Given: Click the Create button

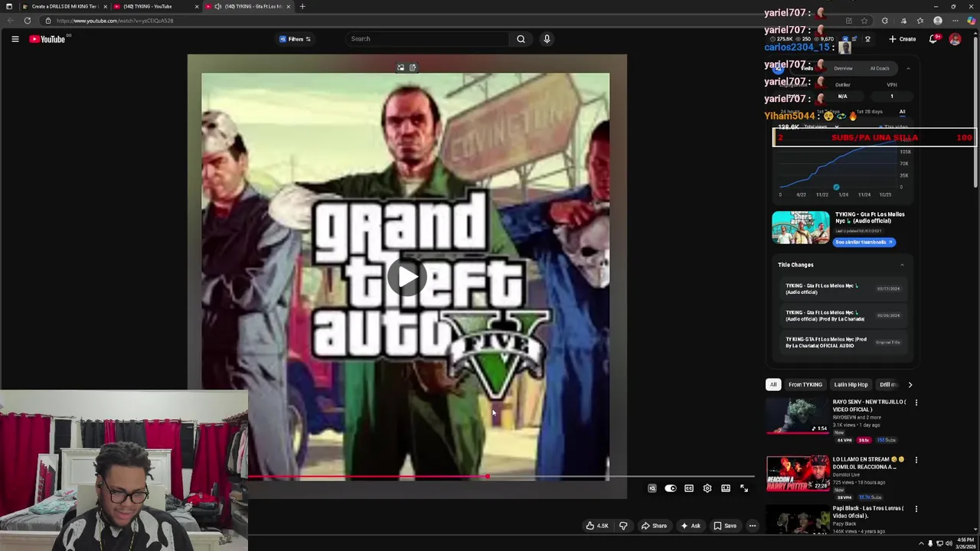Looking at the screenshot, I should pyautogui.click(x=903, y=39).
